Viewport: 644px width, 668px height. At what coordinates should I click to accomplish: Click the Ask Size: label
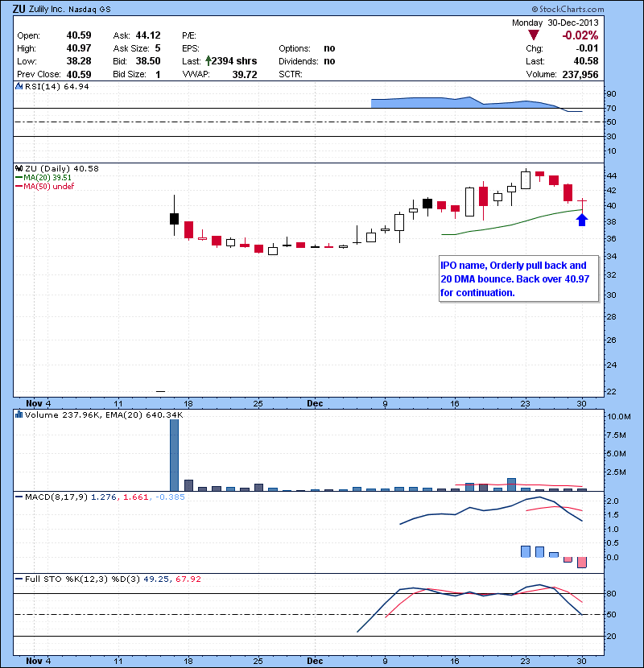tap(131, 48)
